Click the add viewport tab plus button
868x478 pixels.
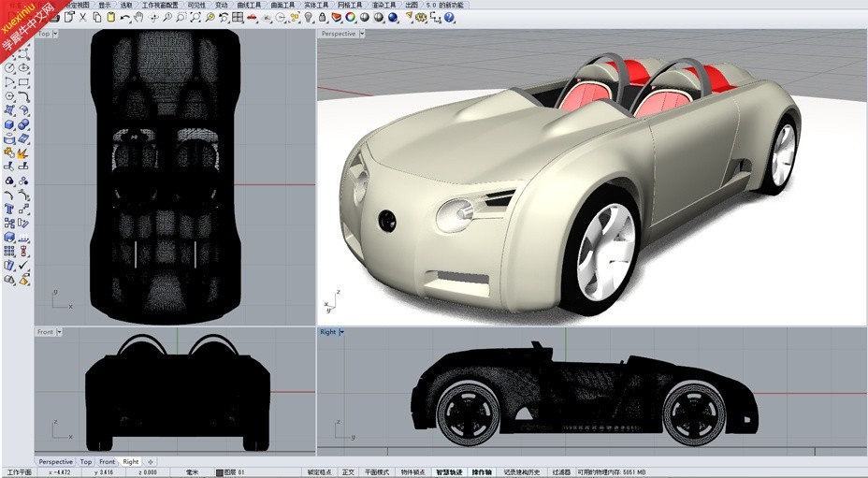pyautogui.click(x=150, y=461)
